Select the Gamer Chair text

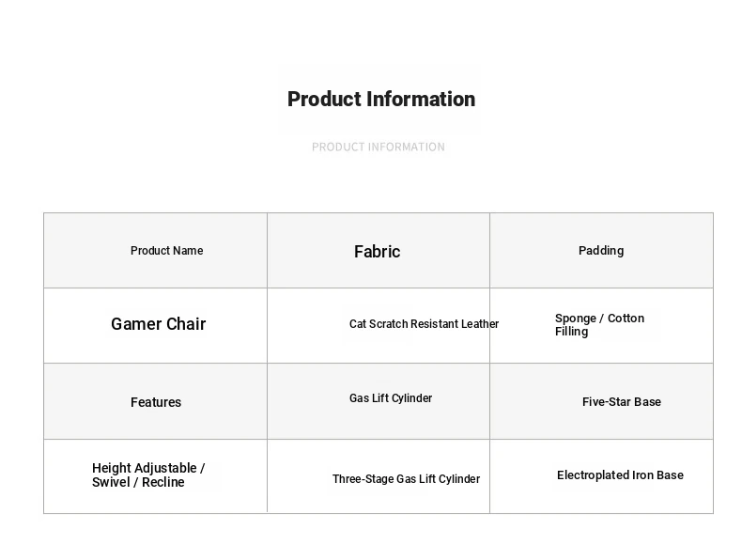click(158, 324)
